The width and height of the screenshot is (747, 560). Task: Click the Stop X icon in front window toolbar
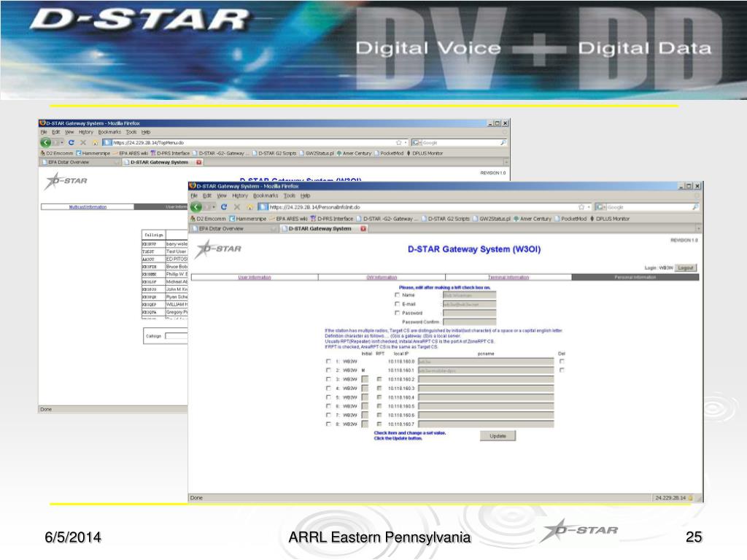[237, 207]
